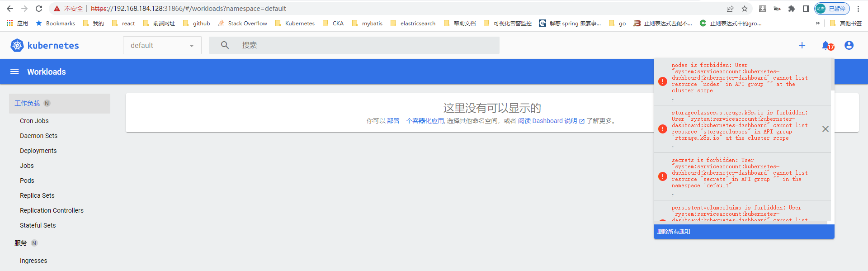This screenshot has width=868, height=271.
Task: Show more bookmarks chevron
Action: 817,23
